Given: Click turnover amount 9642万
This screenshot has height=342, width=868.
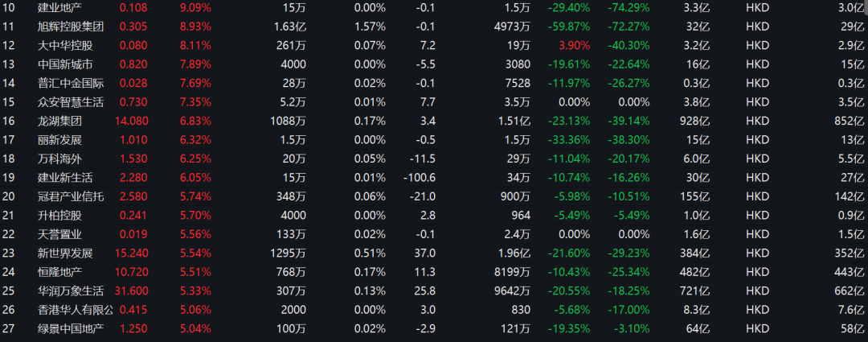Looking at the screenshot, I should click(x=512, y=290).
